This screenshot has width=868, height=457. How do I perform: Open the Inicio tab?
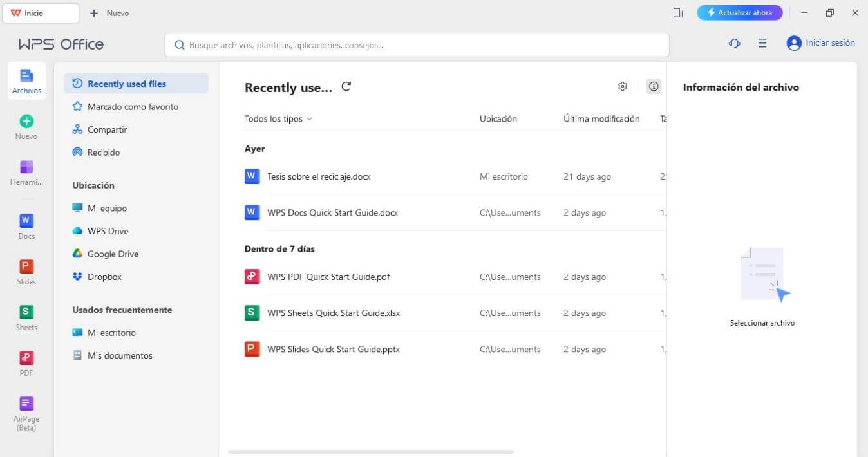click(x=40, y=13)
